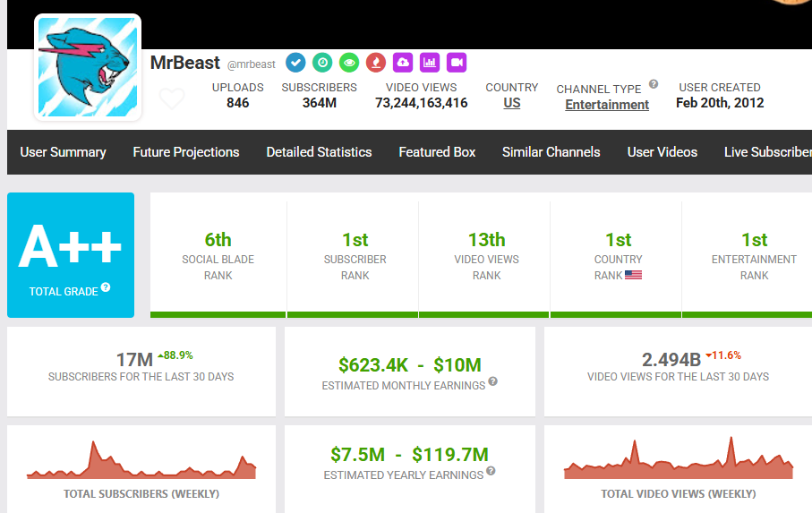Follow the US country link

click(x=512, y=103)
